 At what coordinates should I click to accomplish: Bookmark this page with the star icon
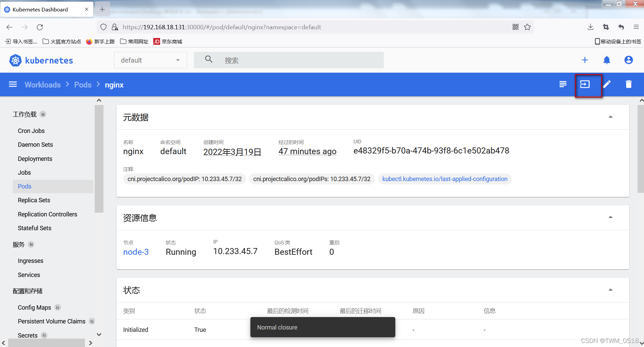[527, 27]
